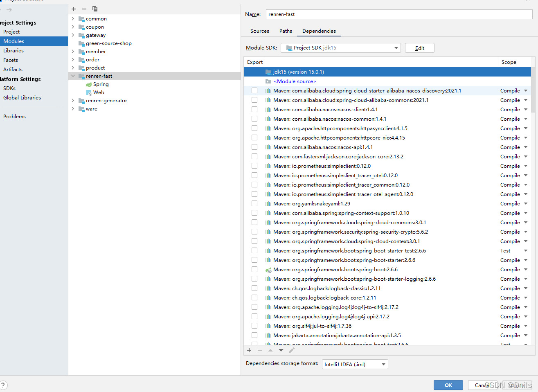Click dependencies list vertical scrollbar

tap(533, 90)
